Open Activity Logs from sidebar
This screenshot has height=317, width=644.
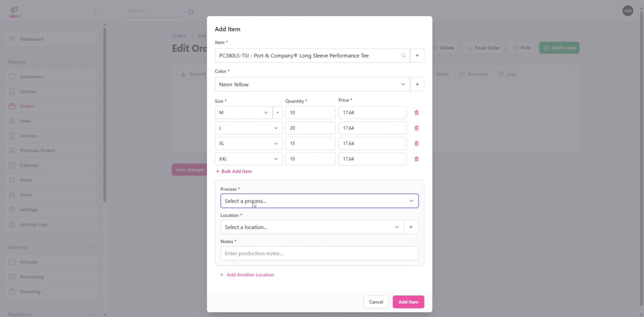point(34,224)
